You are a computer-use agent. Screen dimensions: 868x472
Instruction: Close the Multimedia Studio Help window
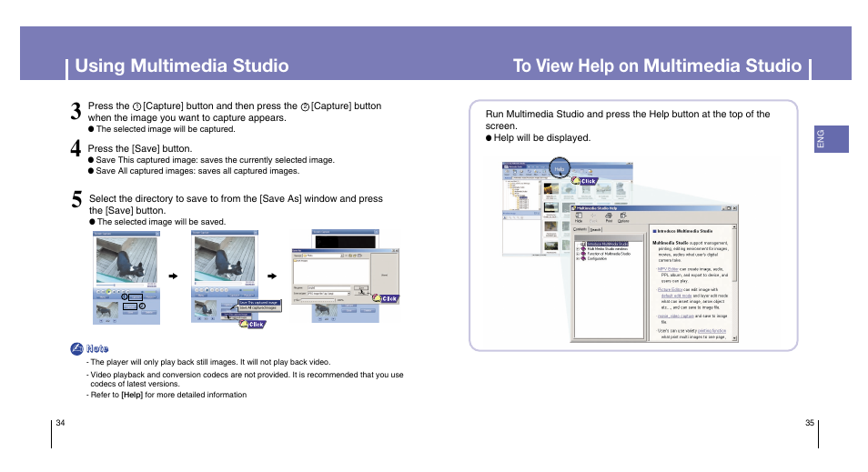734,208
